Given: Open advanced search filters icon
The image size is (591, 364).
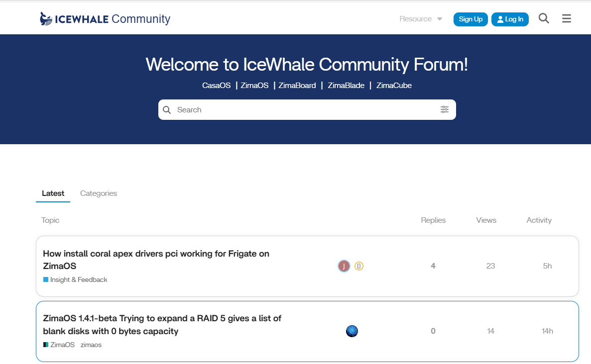Looking at the screenshot, I should click(445, 109).
